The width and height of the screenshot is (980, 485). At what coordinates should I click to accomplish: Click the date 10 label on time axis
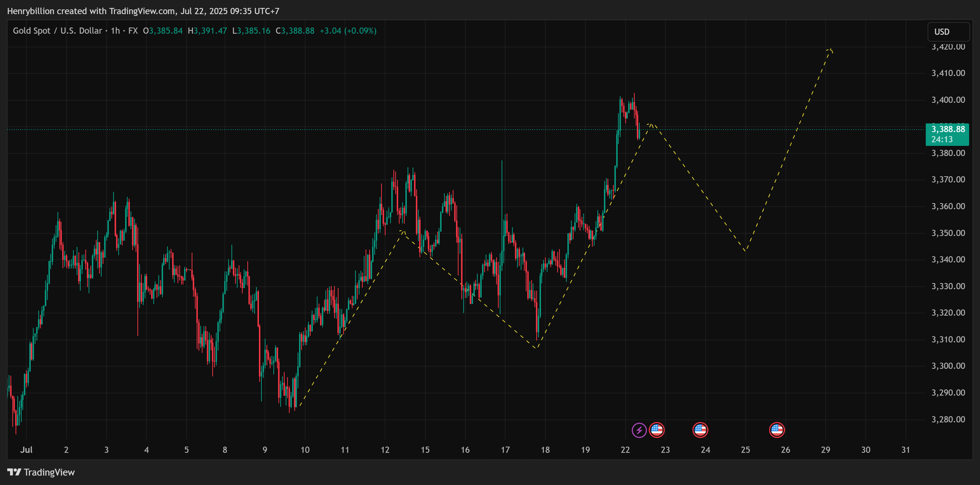coord(305,450)
